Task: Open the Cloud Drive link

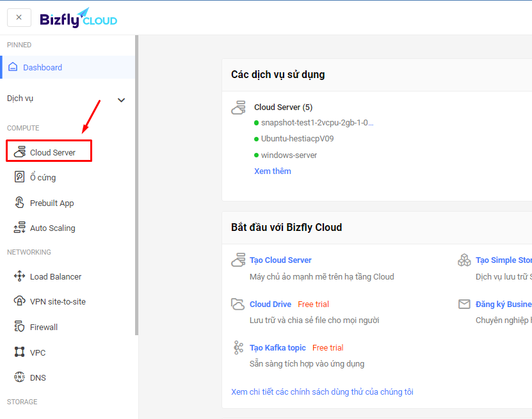Action: point(270,304)
